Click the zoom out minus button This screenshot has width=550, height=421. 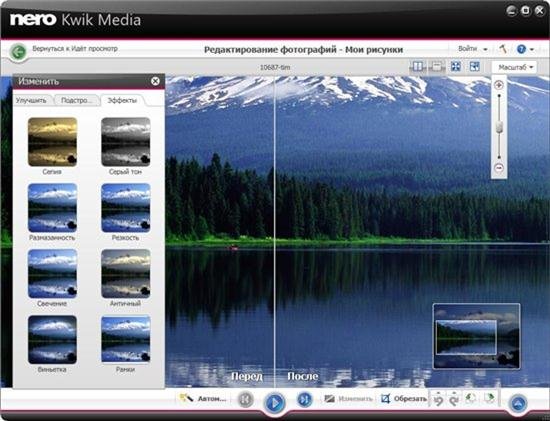pos(499,168)
